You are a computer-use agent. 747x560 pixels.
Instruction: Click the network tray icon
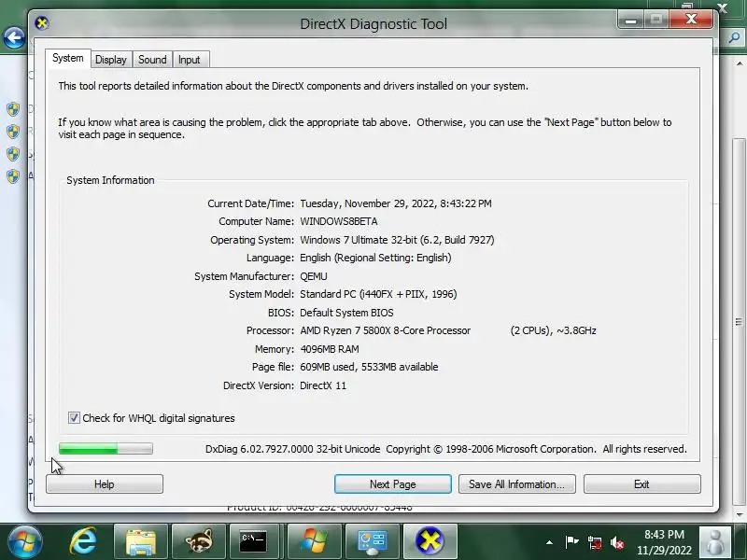coord(594,542)
